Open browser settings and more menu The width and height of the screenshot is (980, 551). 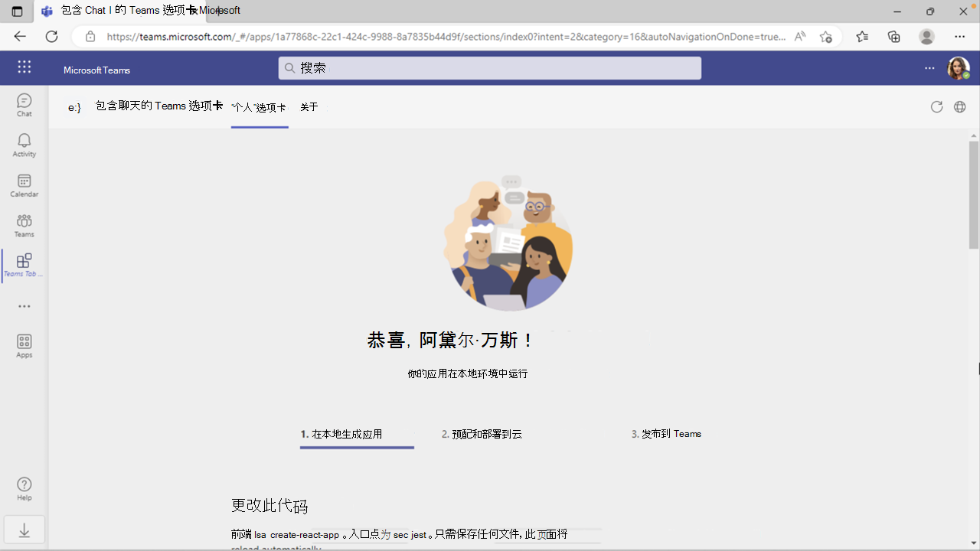tap(960, 37)
